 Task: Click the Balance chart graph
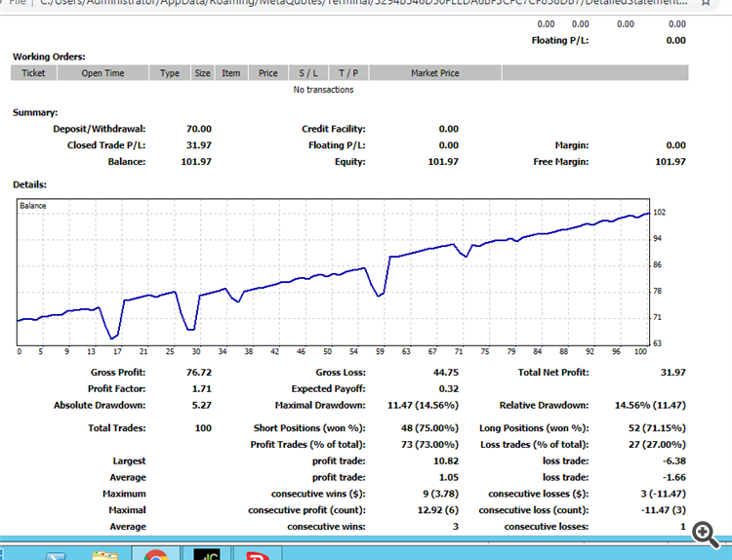pyautogui.click(x=334, y=272)
